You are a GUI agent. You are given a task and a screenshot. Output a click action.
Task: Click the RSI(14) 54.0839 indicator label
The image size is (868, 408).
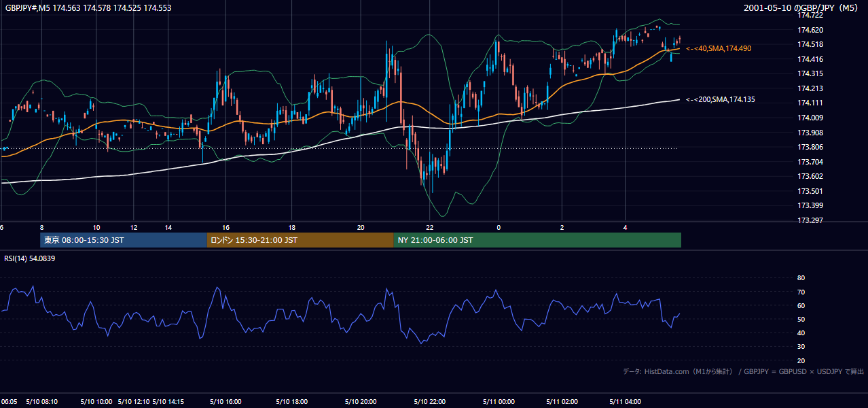point(29,258)
